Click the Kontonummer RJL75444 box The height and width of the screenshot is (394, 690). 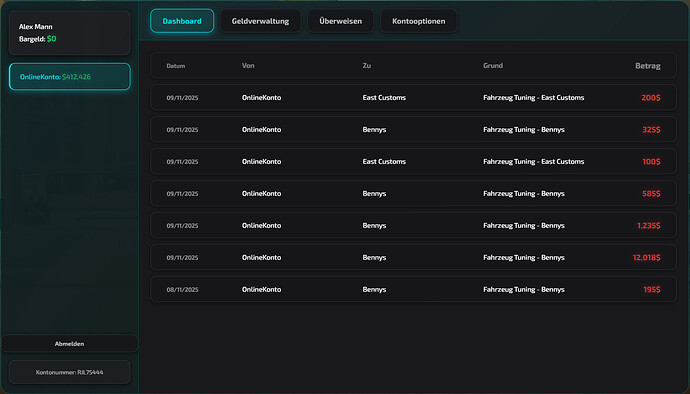[70, 372]
